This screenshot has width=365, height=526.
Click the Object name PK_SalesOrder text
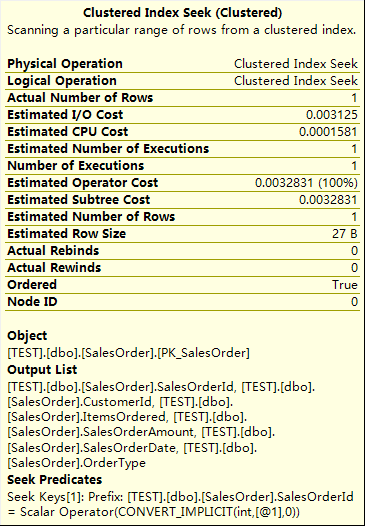pos(204,353)
